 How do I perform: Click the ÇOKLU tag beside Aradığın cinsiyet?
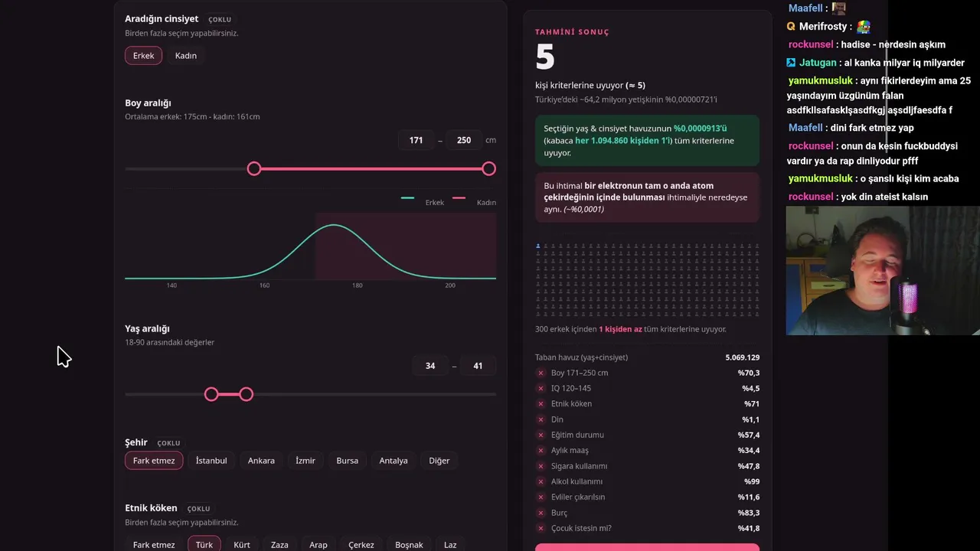pyautogui.click(x=220, y=19)
